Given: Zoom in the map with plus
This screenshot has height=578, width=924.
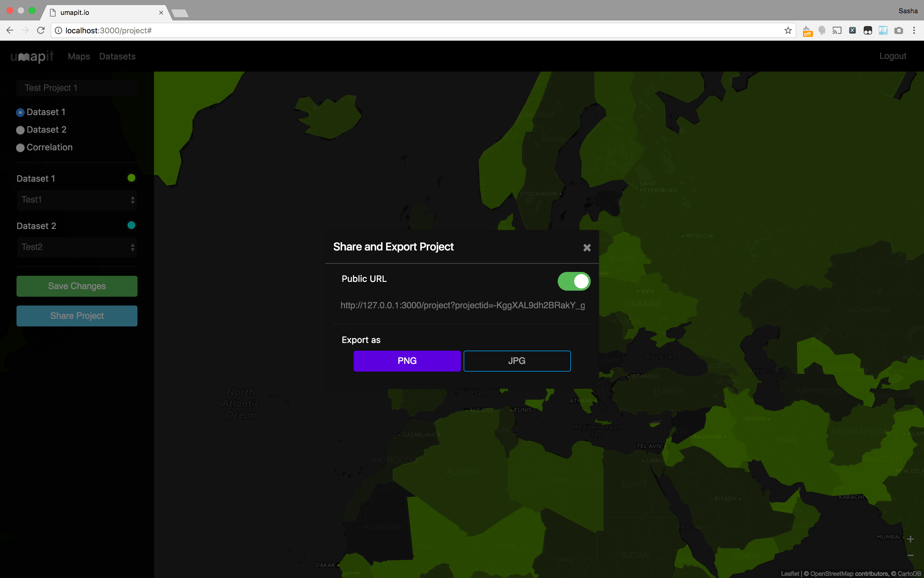Looking at the screenshot, I should 911,539.
